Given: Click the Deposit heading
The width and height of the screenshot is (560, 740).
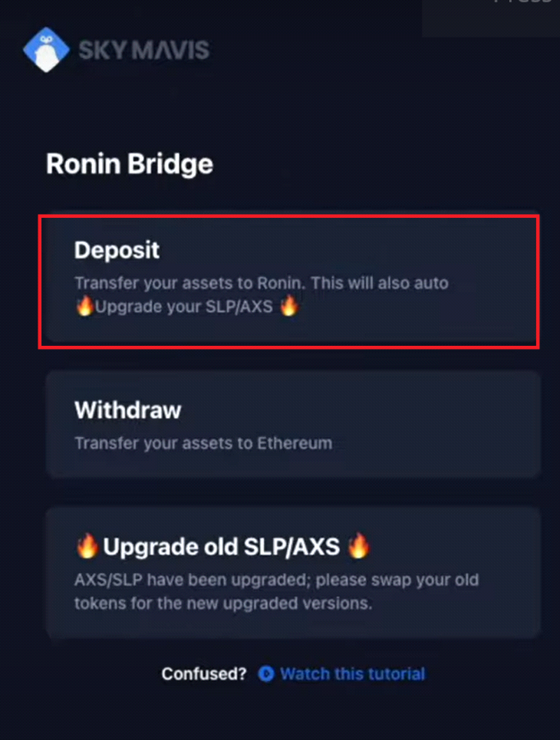Looking at the screenshot, I should point(117,250).
